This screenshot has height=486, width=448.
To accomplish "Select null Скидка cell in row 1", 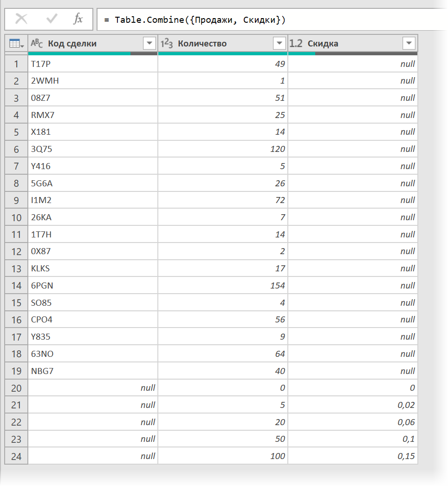I will [x=353, y=64].
